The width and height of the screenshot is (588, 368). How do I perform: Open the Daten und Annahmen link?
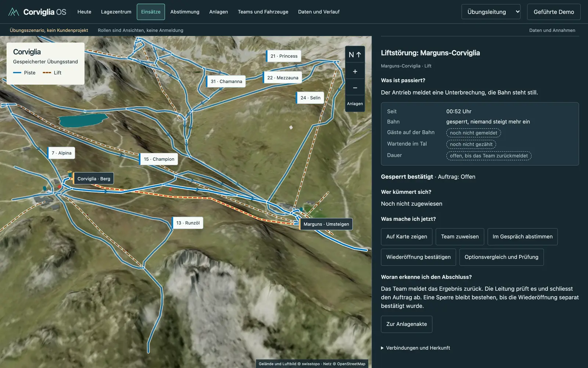point(552,30)
